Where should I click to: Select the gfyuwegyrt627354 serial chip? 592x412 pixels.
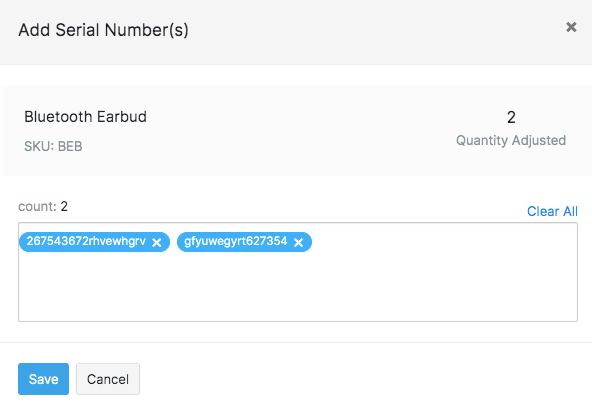coord(236,241)
